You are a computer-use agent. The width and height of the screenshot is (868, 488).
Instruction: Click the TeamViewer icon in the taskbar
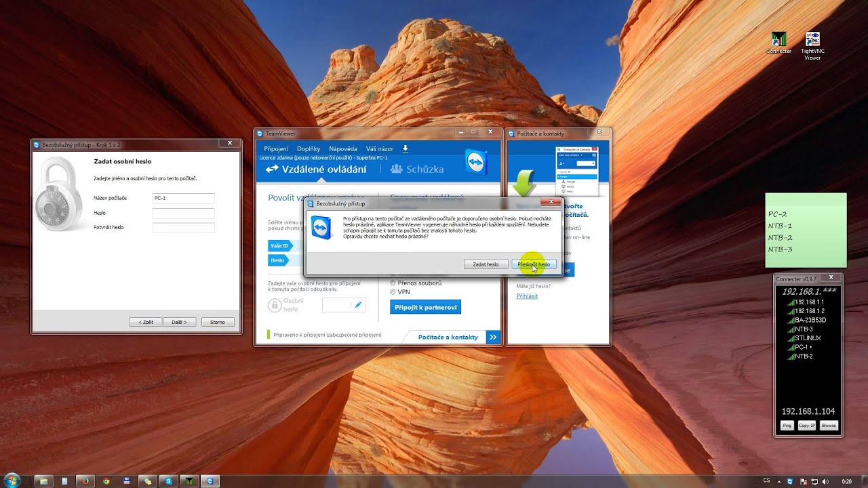click(x=210, y=481)
